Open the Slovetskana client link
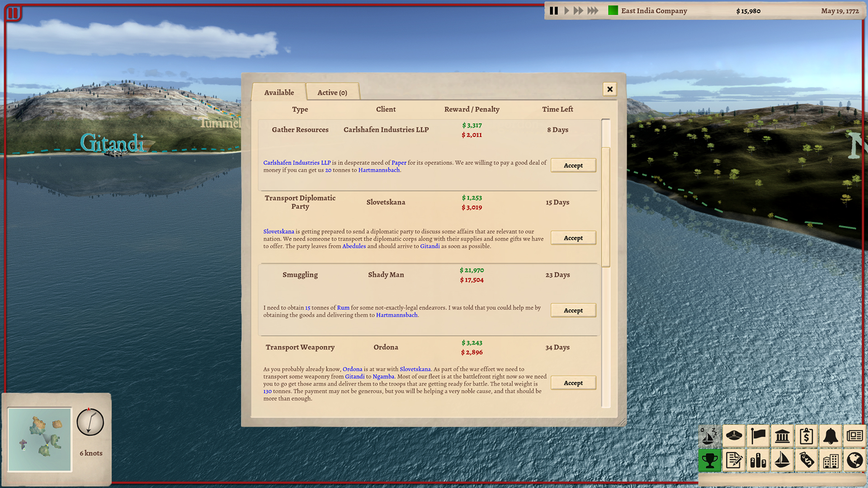 (278, 231)
